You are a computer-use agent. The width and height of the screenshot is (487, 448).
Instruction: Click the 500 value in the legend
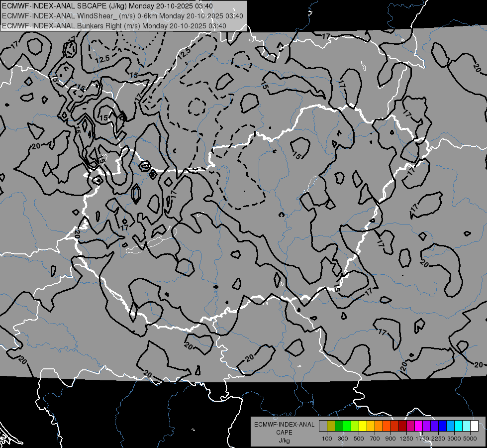tap(359, 439)
